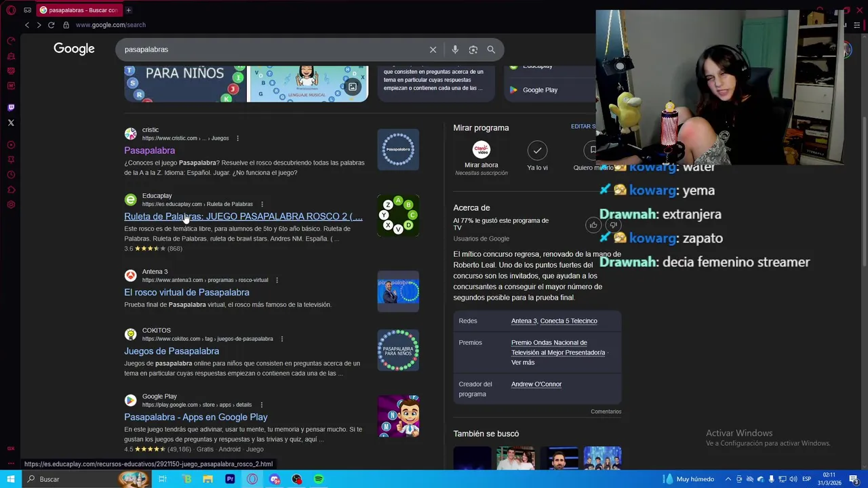The height and width of the screenshot is (488, 868).
Task: Open more options for Antena 3 result
Action: 277,280
